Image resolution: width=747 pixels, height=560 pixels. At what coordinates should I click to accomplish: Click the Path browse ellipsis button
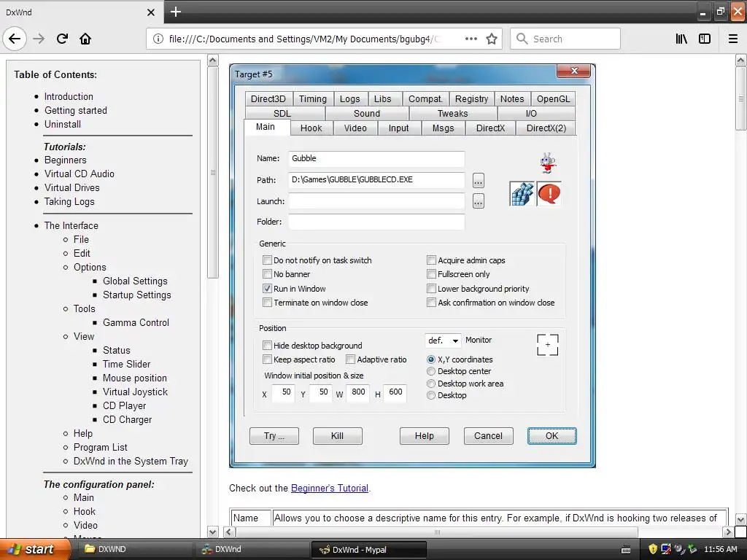[479, 181]
